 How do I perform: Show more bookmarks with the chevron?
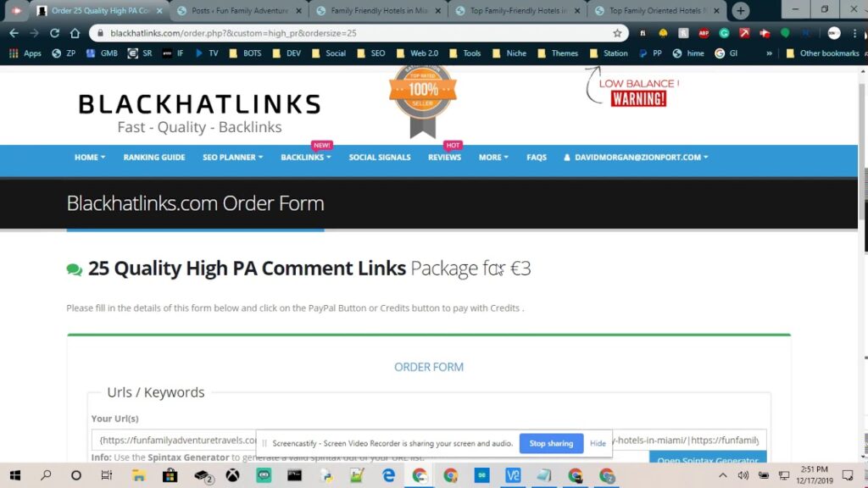[x=769, y=53]
